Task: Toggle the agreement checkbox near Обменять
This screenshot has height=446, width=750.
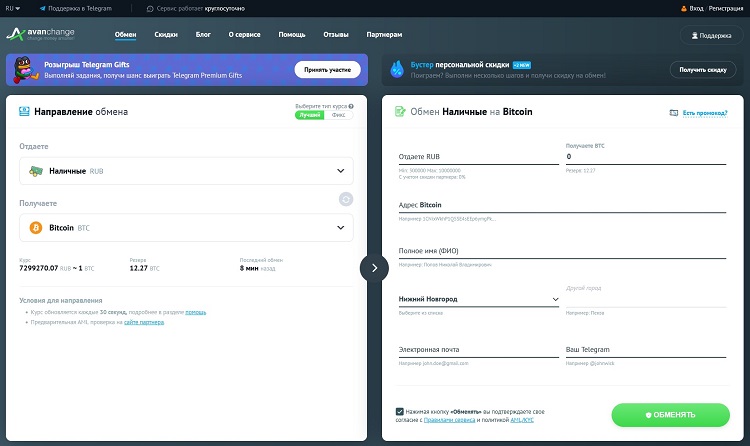Action: pos(400,411)
